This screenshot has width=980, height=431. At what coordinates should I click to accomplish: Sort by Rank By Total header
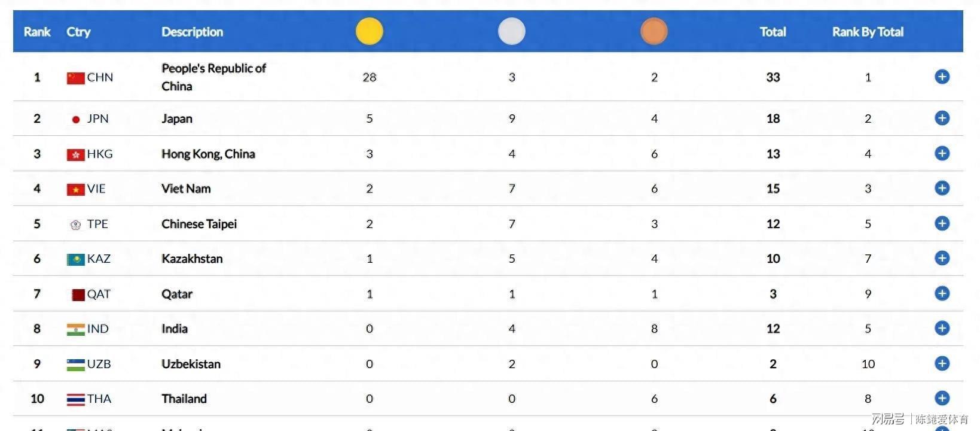(x=868, y=32)
